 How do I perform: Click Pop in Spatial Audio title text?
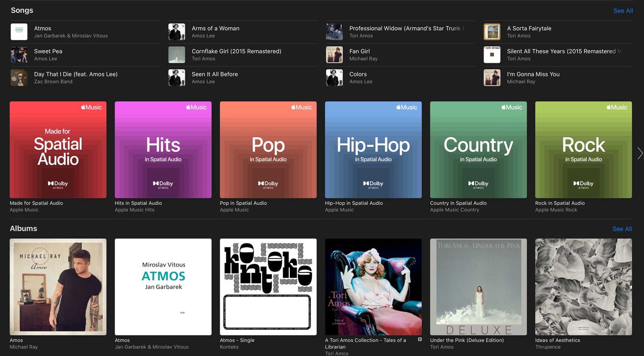(244, 203)
